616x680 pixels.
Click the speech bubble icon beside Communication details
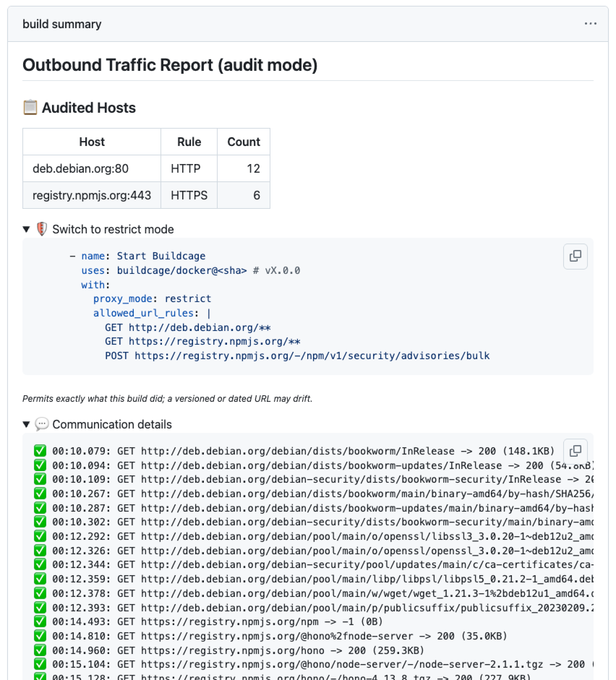42,424
